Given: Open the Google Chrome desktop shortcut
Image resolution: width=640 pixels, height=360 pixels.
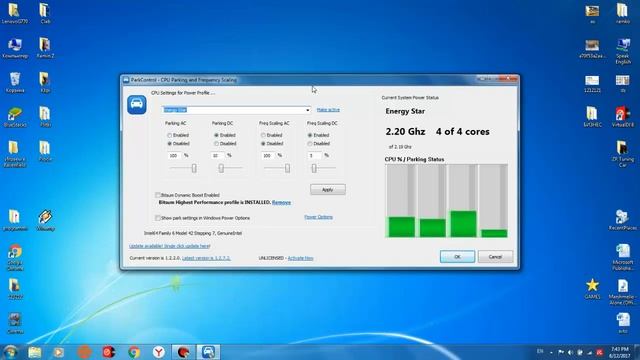Looking at the screenshot, I should click(x=15, y=258).
